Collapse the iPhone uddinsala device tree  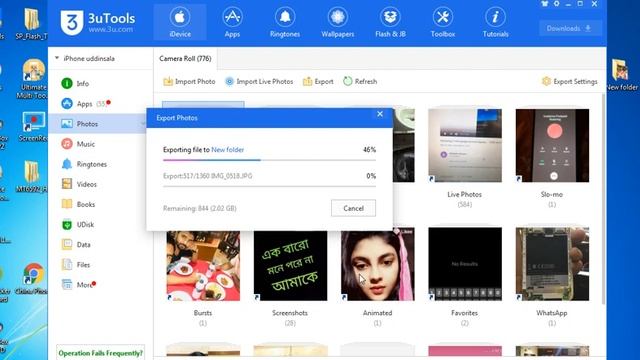click(x=57, y=58)
